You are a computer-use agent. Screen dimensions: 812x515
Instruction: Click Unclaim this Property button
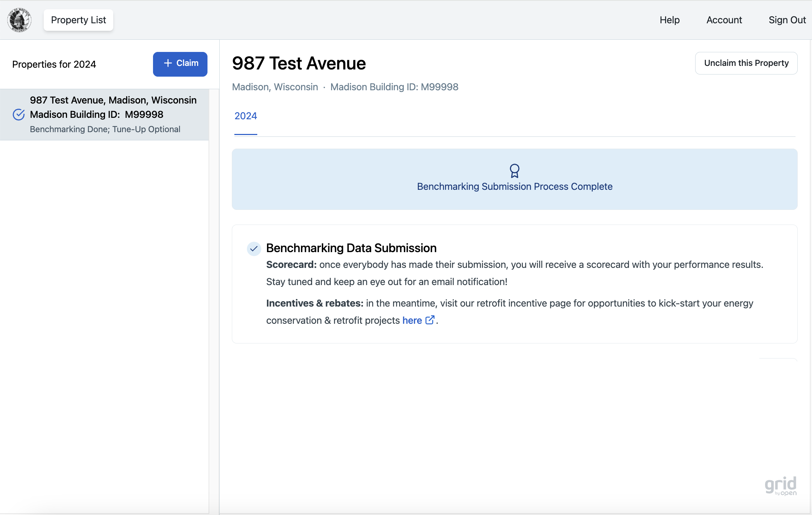click(746, 63)
